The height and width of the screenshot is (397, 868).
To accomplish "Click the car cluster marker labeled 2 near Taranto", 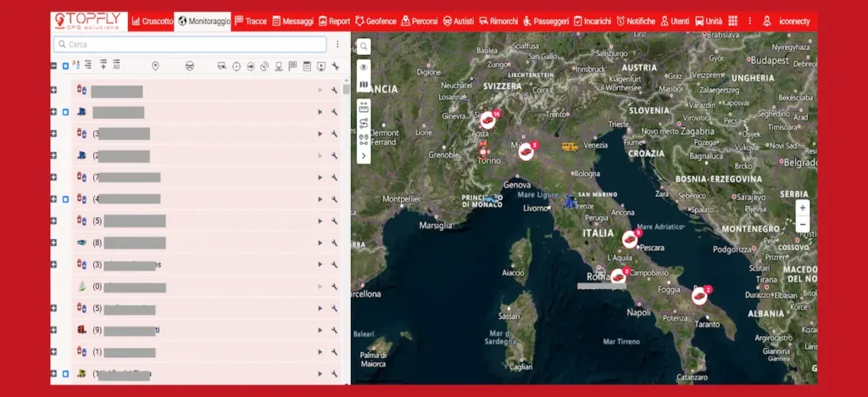I will 700,295.
